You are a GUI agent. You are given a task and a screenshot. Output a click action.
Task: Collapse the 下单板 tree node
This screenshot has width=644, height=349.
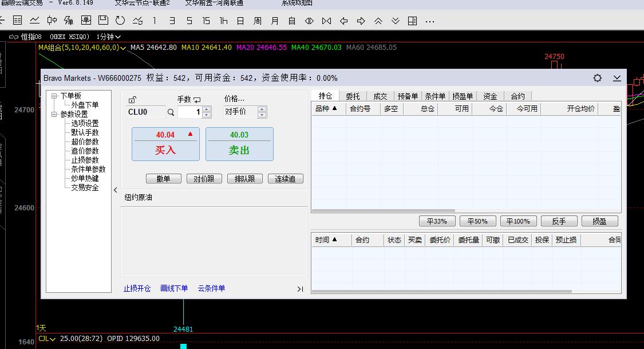pyautogui.click(x=54, y=96)
